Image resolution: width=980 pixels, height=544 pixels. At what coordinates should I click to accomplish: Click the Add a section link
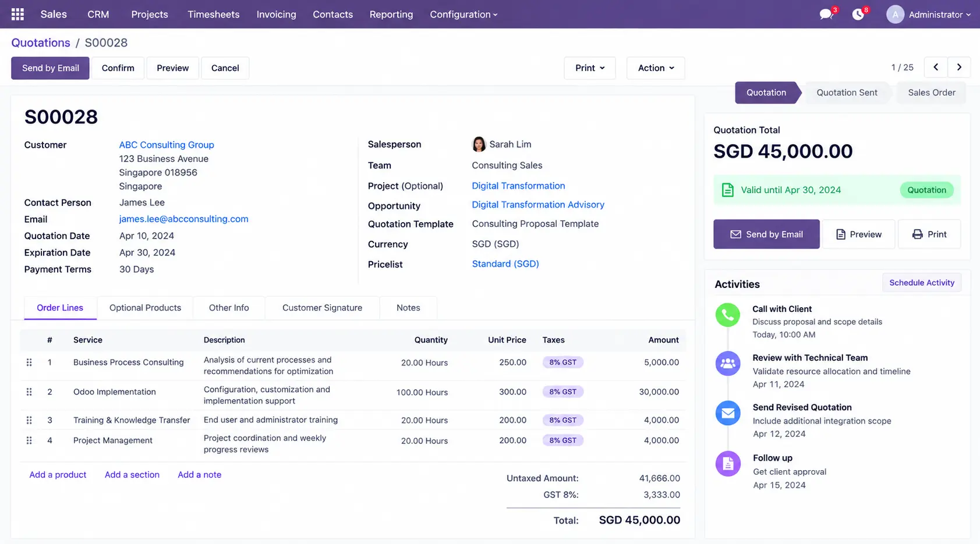coord(132,475)
